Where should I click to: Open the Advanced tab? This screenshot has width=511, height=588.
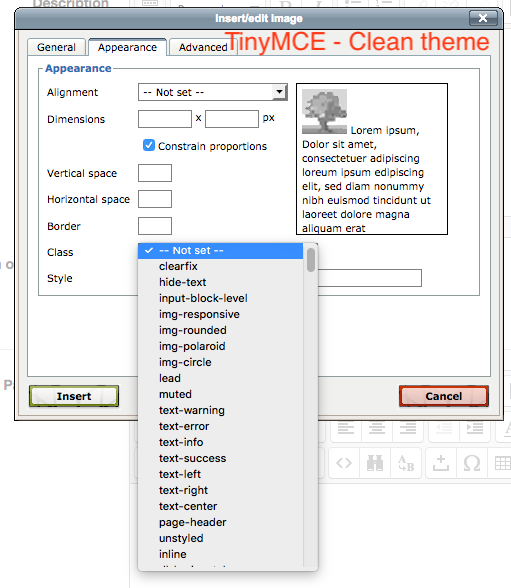(203, 47)
